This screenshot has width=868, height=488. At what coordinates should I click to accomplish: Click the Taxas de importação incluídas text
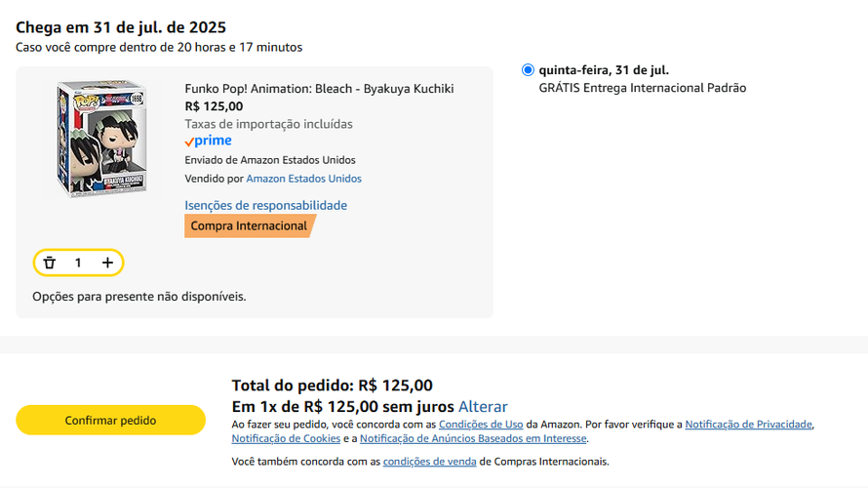coord(268,124)
